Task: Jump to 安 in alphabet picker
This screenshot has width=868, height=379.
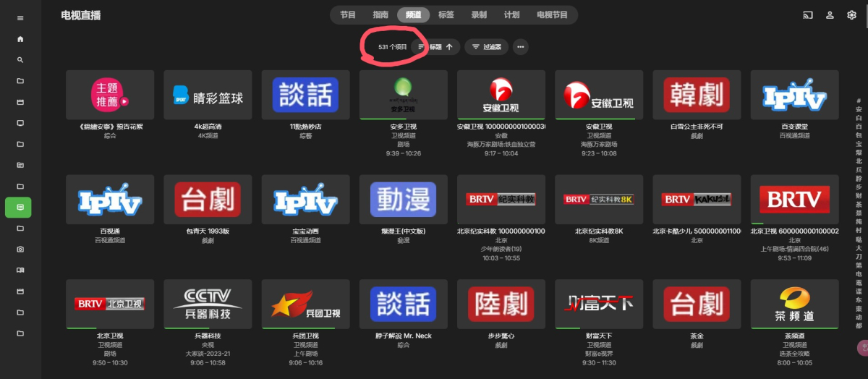Action: (859, 108)
